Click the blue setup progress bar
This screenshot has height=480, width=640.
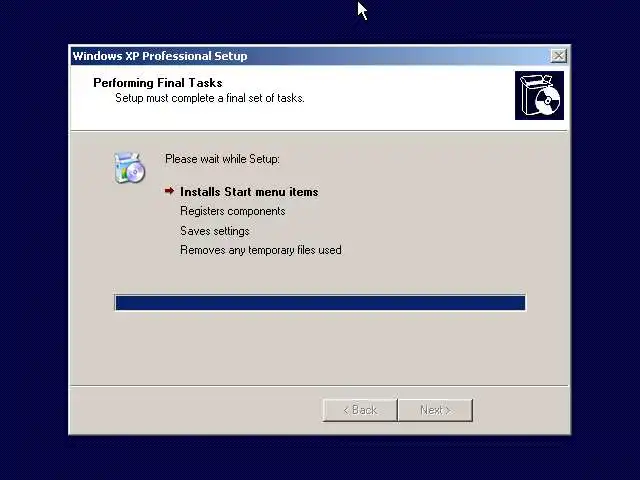(320, 302)
